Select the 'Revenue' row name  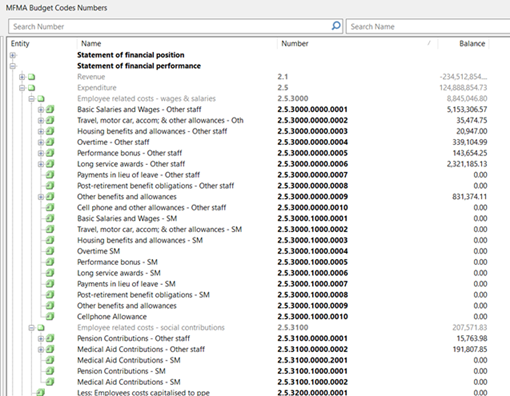(91, 77)
